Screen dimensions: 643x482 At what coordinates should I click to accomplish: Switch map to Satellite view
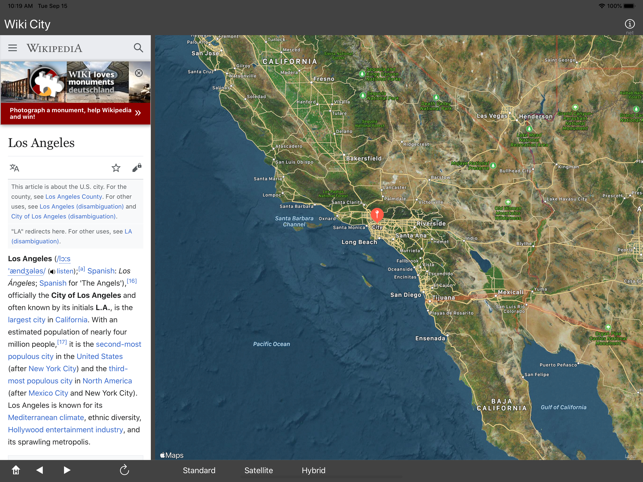pos(258,471)
